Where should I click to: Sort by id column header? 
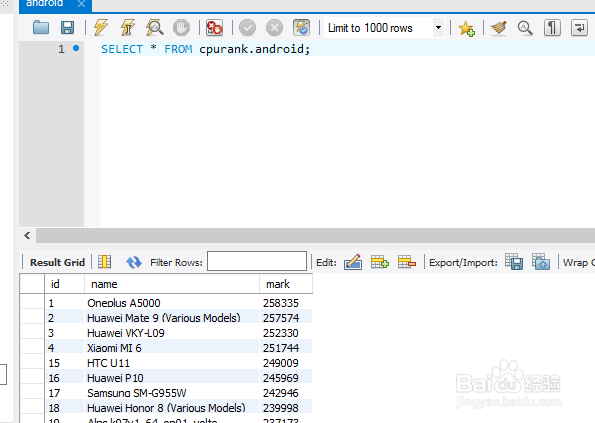point(64,284)
